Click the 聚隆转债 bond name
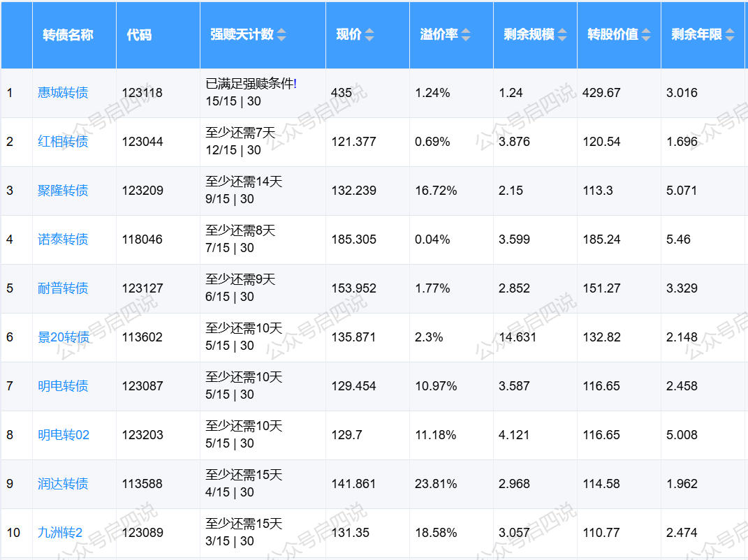Viewport: 748px width, 560px height. 63,191
